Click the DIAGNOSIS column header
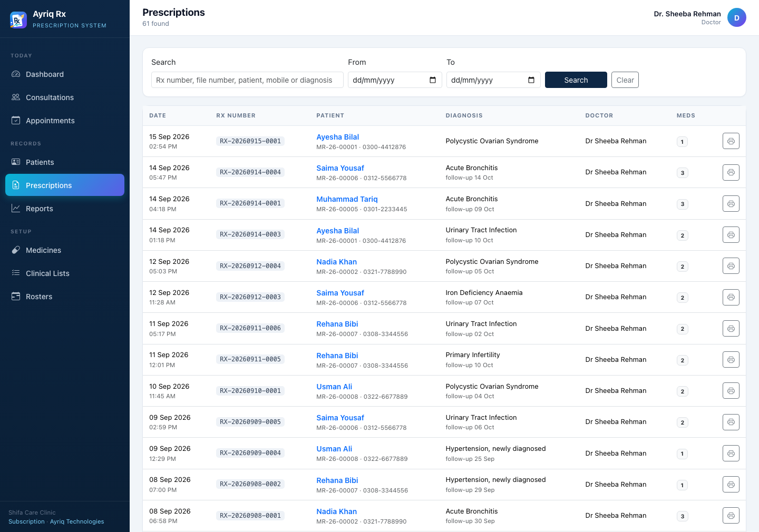Screen dimensions: 759x532 [x=464, y=115]
